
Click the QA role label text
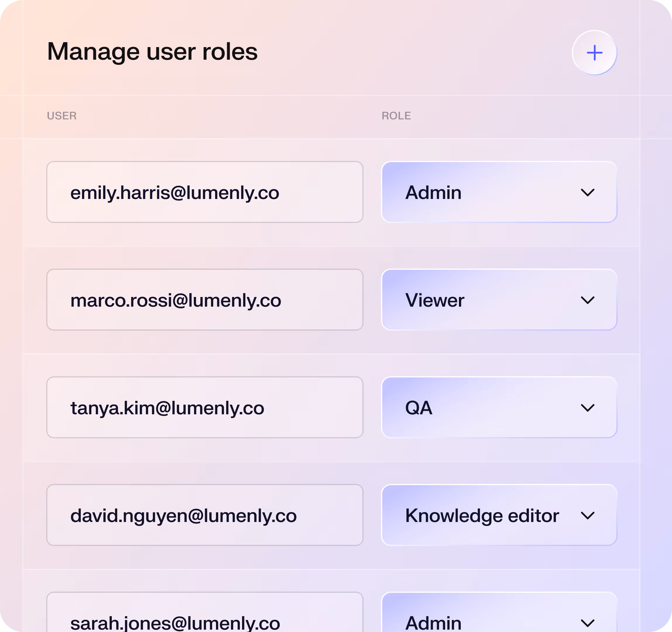[x=419, y=408]
